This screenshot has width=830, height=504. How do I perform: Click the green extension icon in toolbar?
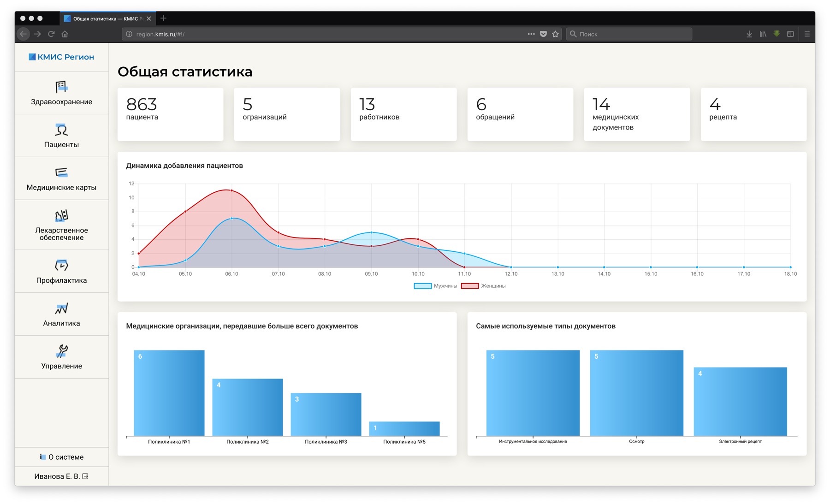coord(777,34)
